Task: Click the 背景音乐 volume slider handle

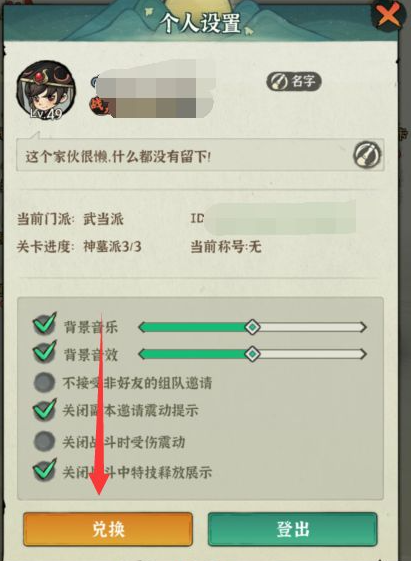Action: 253,327
